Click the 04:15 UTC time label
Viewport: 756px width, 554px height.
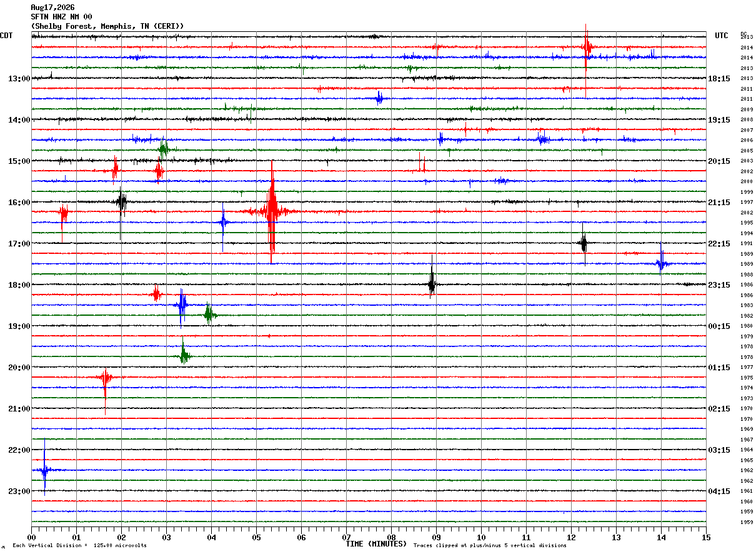pos(719,491)
